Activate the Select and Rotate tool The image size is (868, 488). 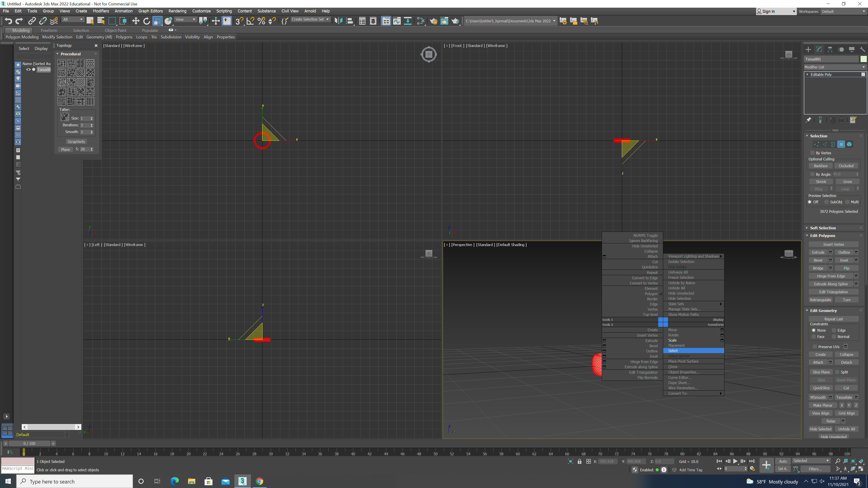146,21
